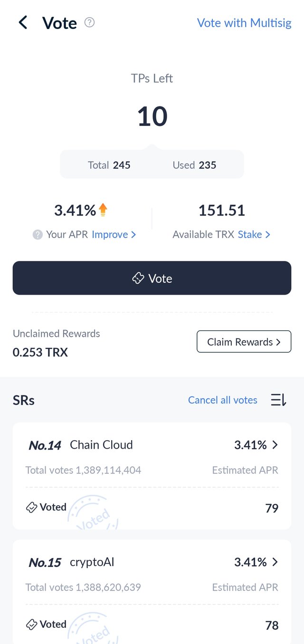This screenshot has height=644, width=304.
Task: Click Claim Rewards button
Action: point(244,342)
